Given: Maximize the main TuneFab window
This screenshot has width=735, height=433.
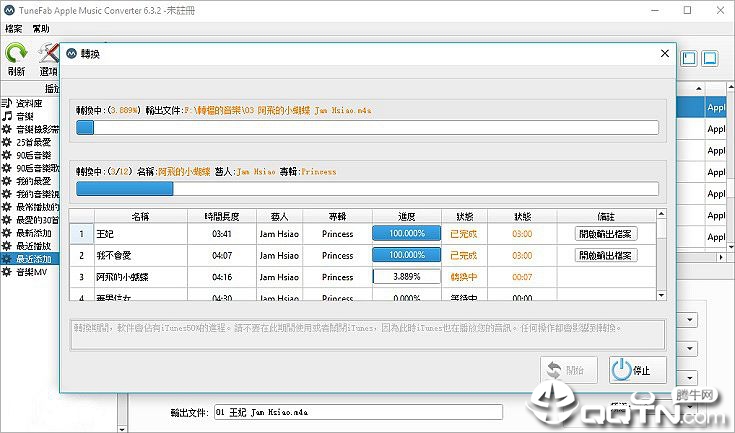Looking at the screenshot, I should click(x=687, y=10).
